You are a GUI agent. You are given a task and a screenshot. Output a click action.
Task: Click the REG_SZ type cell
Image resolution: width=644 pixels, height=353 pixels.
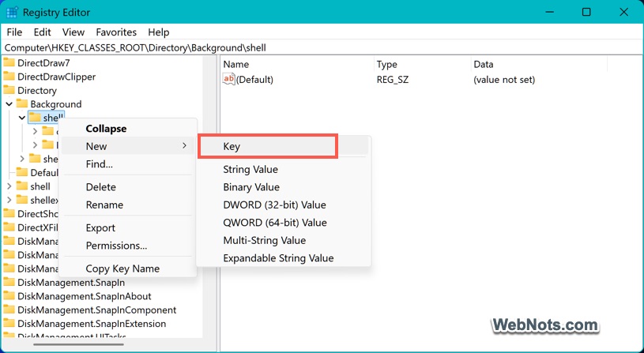click(393, 79)
